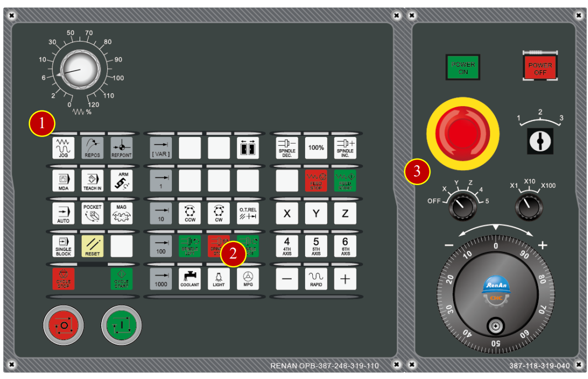588x379 pixels.
Task: Rotate magazine with CCW key
Action: [x=190, y=213]
